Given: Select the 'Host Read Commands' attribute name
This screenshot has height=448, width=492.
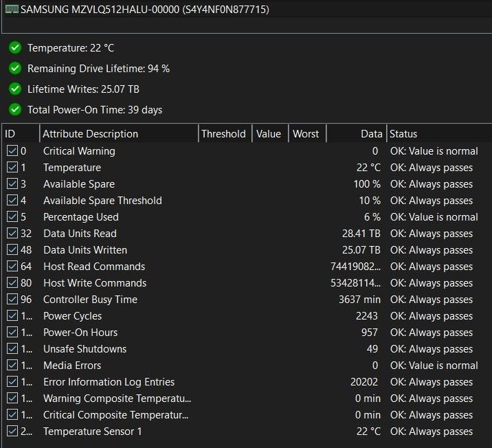Looking at the screenshot, I should pyautogui.click(x=94, y=267).
